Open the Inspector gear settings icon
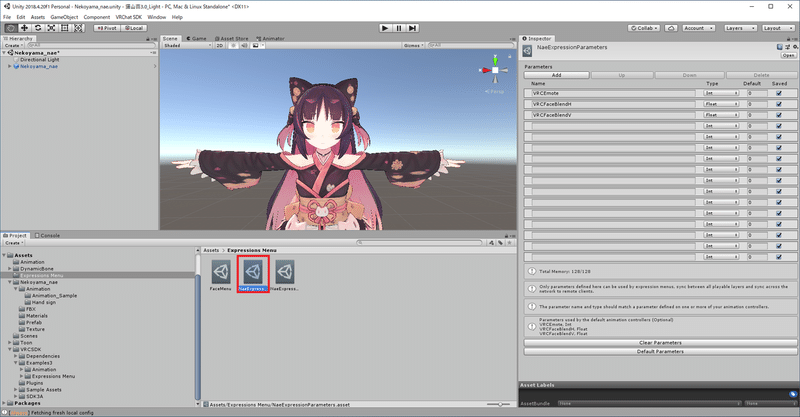The image size is (800, 417). point(795,47)
